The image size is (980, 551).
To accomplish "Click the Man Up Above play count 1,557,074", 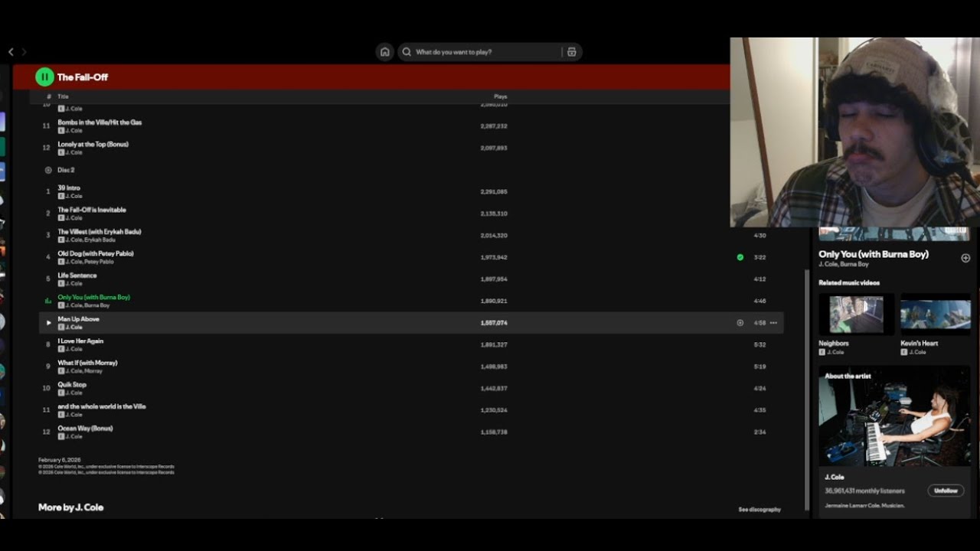I will click(494, 323).
